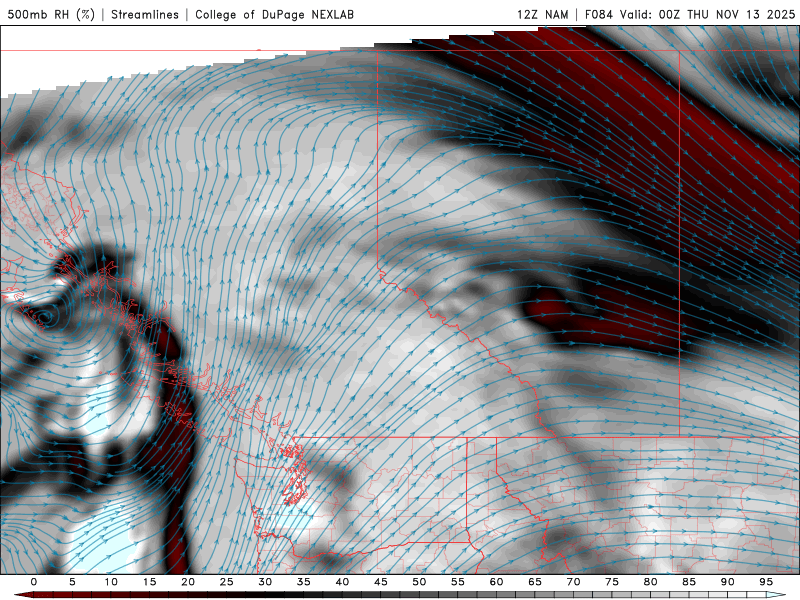Viewport: 800px width, 600px height.
Task: Click the colorbar label "65"
Action: (535, 582)
